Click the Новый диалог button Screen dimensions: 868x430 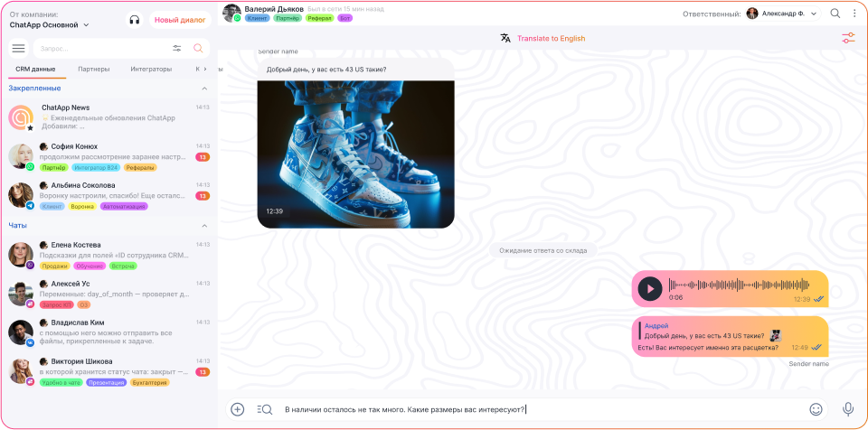179,20
